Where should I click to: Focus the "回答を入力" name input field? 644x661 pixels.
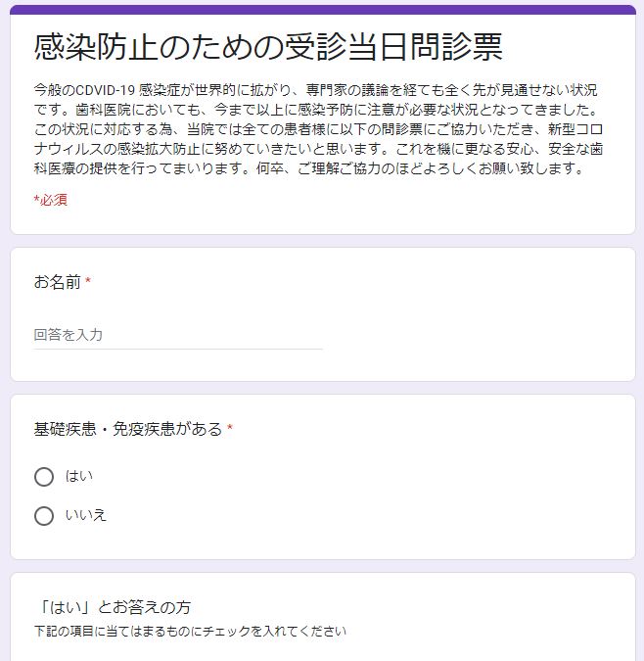pyautogui.click(x=177, y=335)
